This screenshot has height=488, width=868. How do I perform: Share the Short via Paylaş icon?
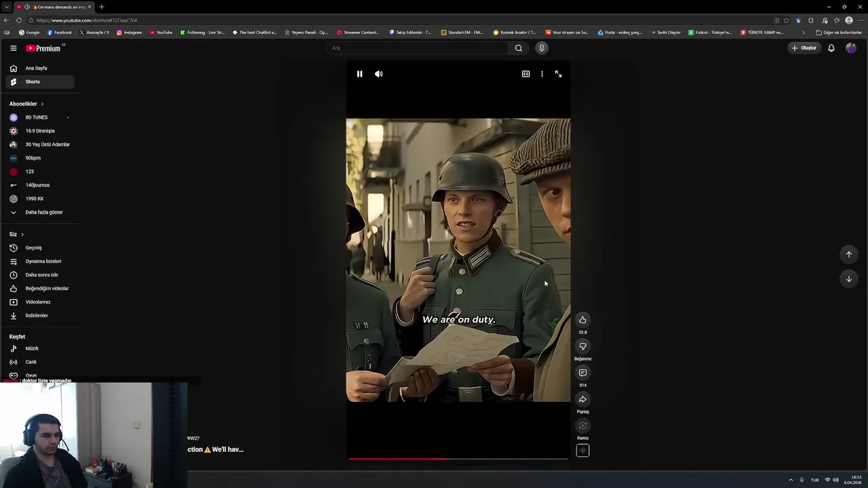pyautogui.click(x=583, y=399)
